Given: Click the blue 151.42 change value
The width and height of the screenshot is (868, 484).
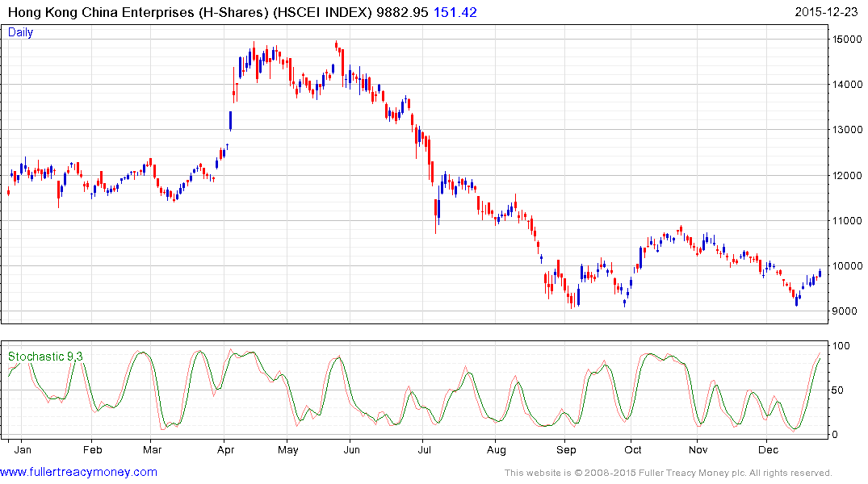Looking at the screenshot, I should click(x=455, y=11).
